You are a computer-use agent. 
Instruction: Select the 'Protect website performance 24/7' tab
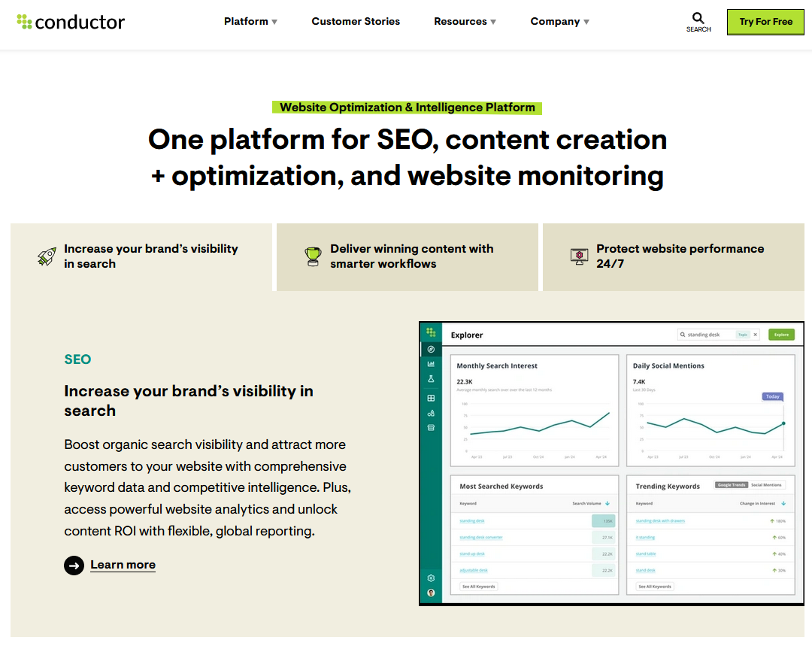tap(673, 256)
